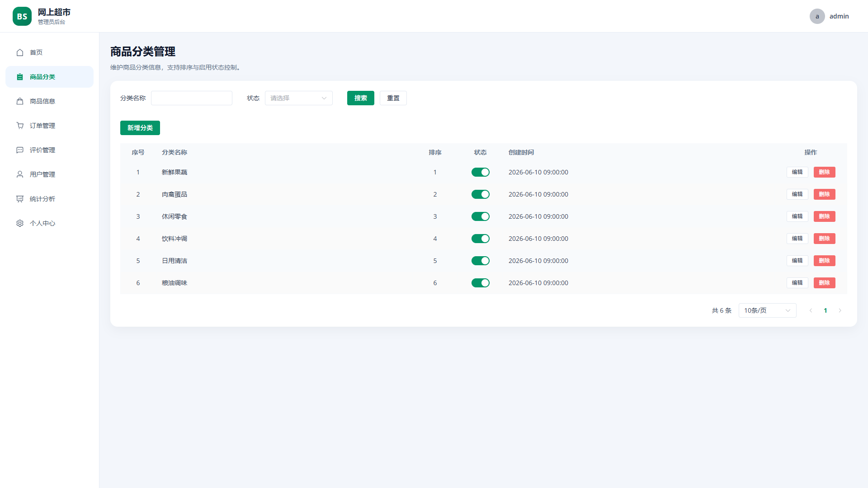Delete the 饮料冲调 category

824,239
